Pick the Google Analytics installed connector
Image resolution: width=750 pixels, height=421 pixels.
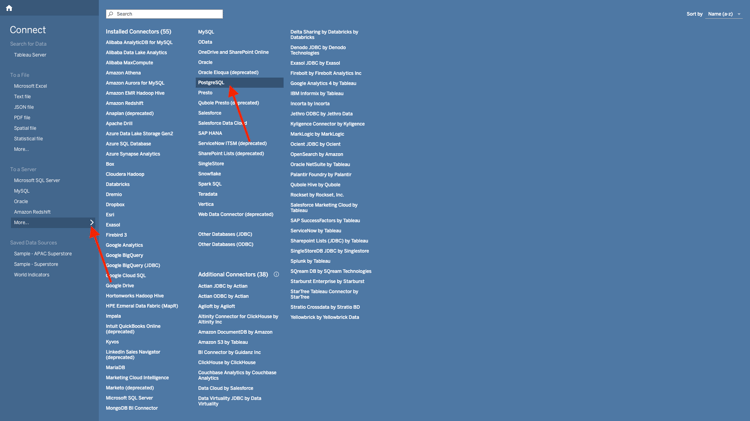click(x=124, y=245)
